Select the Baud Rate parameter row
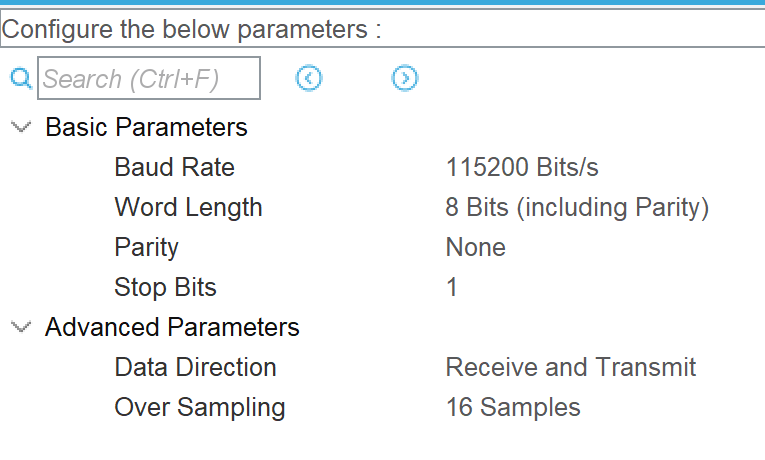This screenshot has height=460, width=765. pos(174,167)
